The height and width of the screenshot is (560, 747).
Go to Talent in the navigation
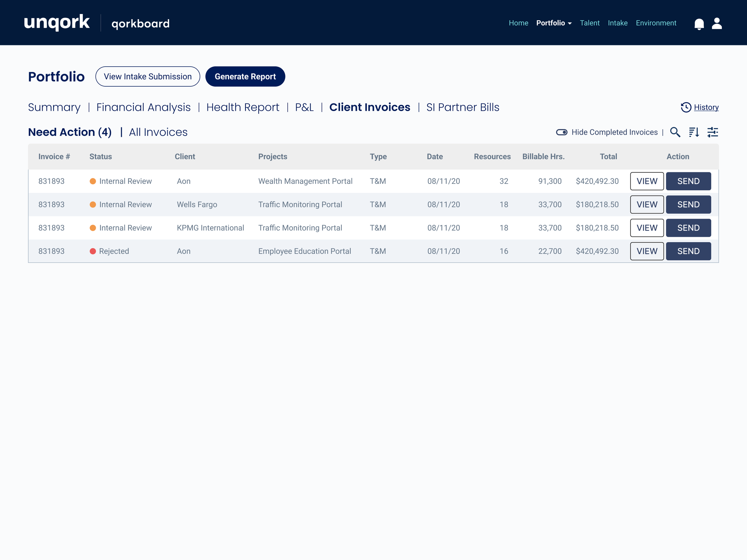point(589,23)
